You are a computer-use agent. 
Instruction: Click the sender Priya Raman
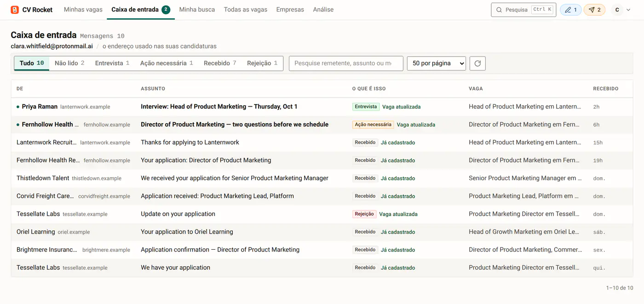40,107
